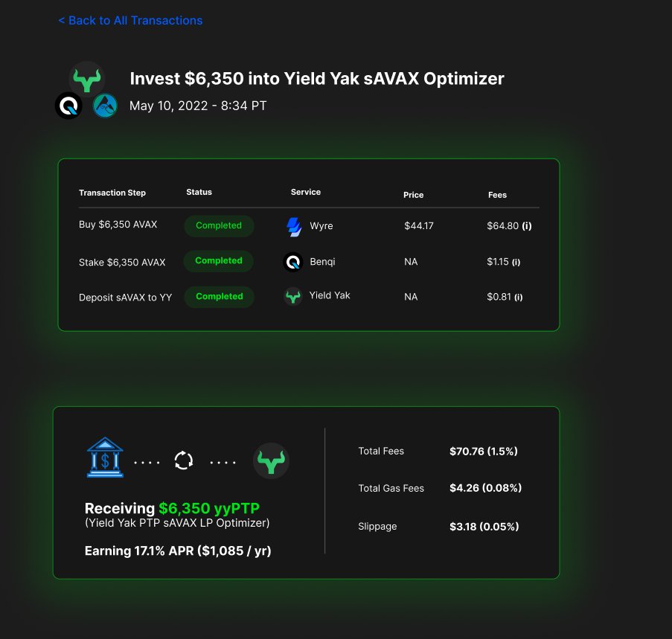Click the NA price in Benqi row
Viewport: 672px width, 639px height.
click(411, 262)
